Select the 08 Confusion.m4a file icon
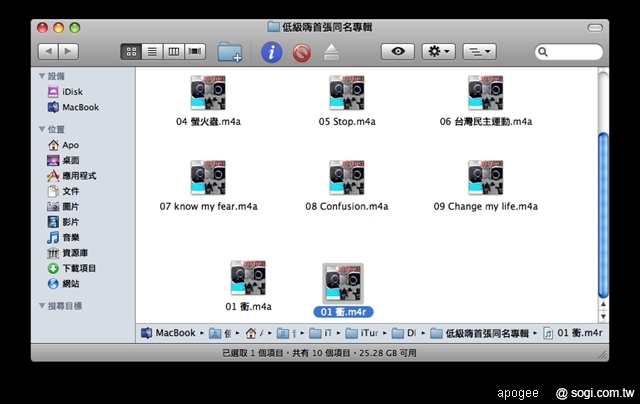Viewport: 640px width, 404px height. click(347, 178)
